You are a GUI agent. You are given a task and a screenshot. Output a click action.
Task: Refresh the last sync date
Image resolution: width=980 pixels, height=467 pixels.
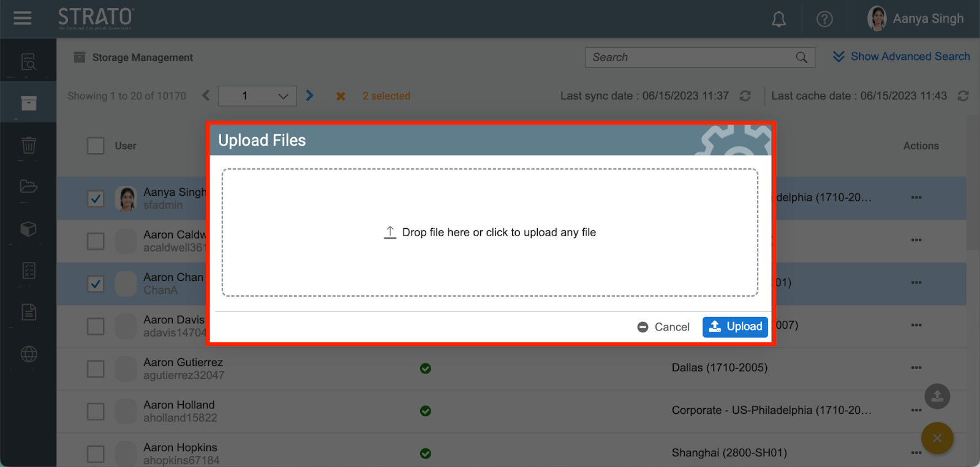pyautogui.click(x=745, y=96)
